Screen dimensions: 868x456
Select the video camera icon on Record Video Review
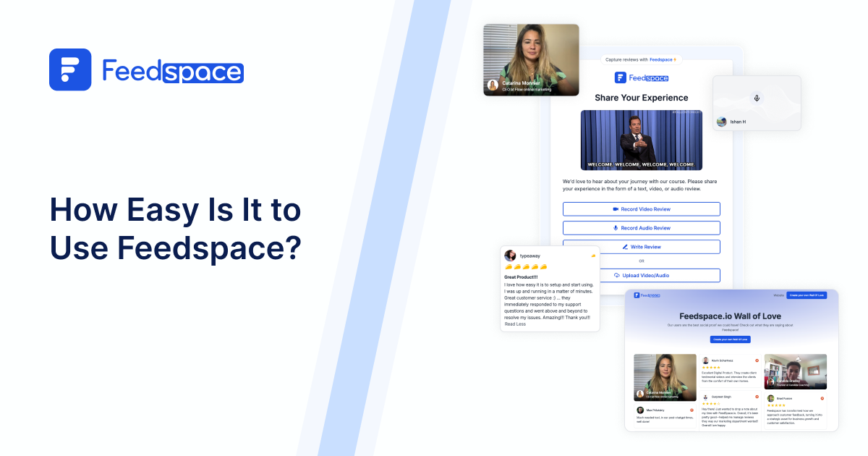pos(616,209)
